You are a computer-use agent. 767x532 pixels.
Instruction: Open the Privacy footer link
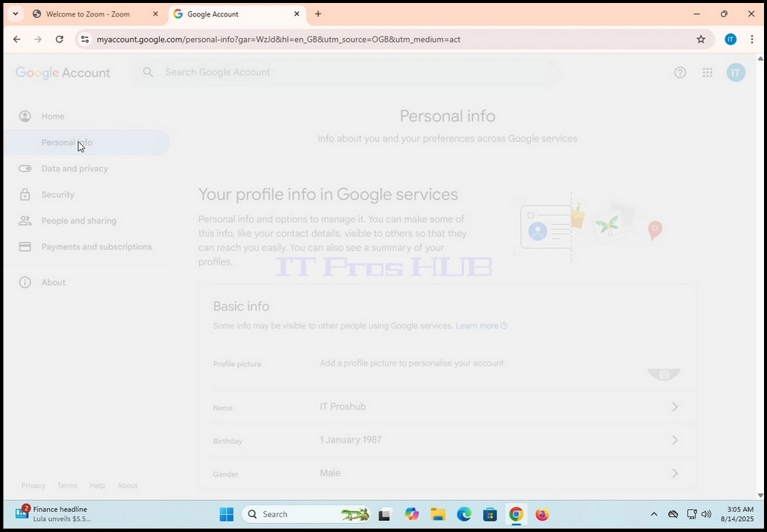tap(34, 486)
